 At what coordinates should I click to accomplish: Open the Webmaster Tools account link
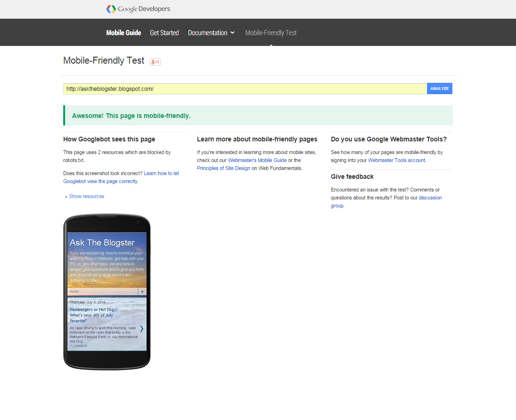tap(397, 160)
